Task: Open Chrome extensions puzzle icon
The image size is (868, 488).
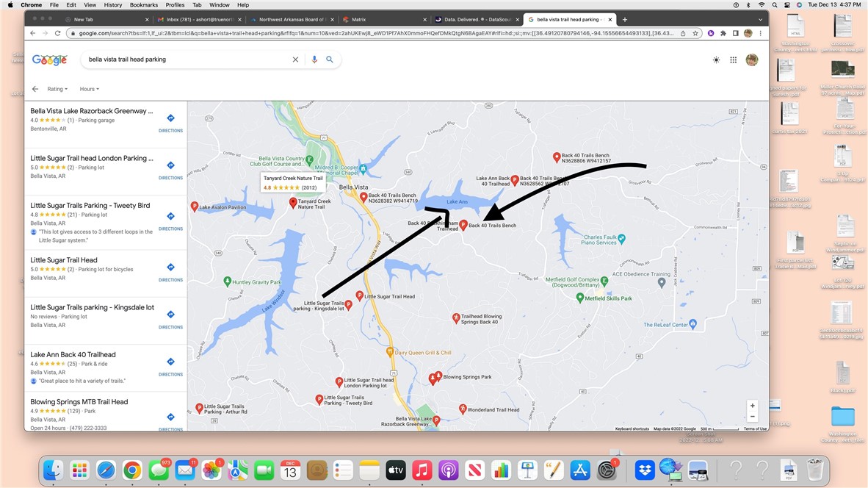Action: click(x=723, y=33)
